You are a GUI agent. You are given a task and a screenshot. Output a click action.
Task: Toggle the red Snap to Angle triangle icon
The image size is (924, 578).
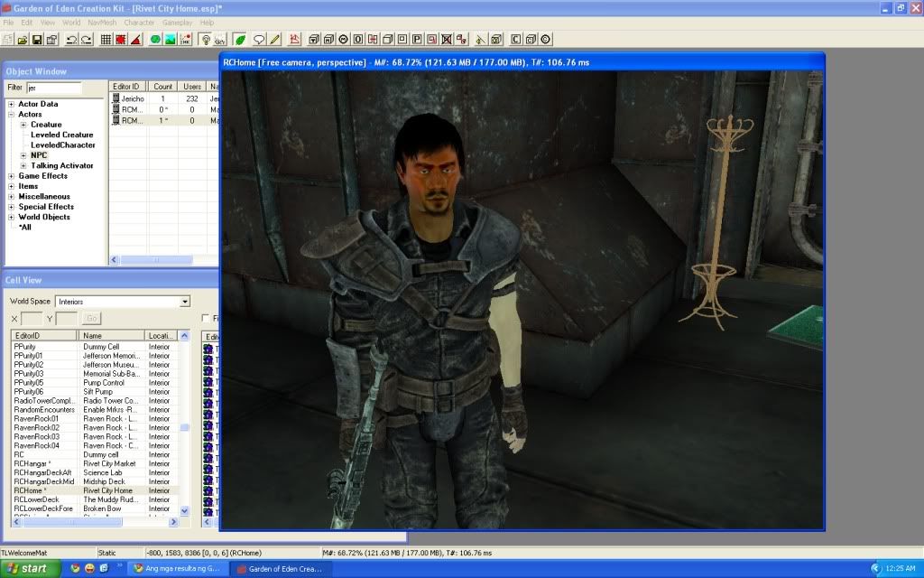coord(135,40)
